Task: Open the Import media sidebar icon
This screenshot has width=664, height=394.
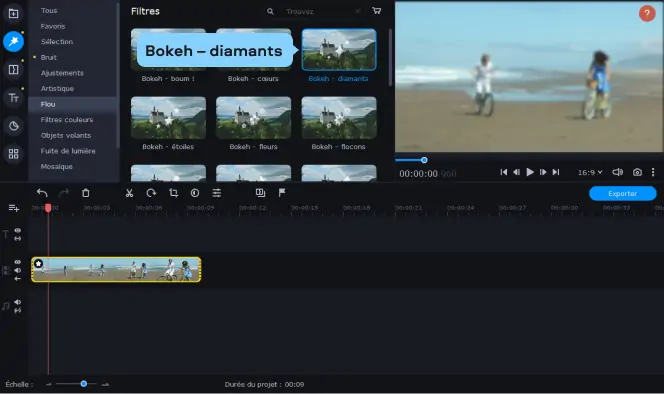Action: click(x=13, y=14)
